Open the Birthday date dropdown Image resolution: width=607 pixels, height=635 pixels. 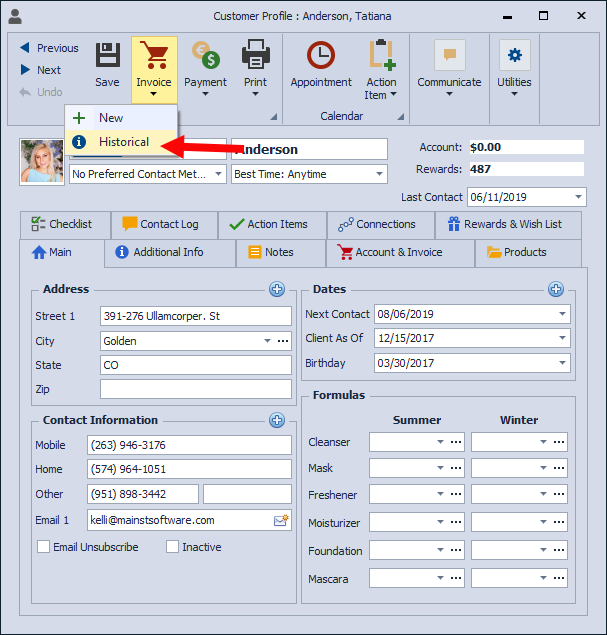[562, 363]
